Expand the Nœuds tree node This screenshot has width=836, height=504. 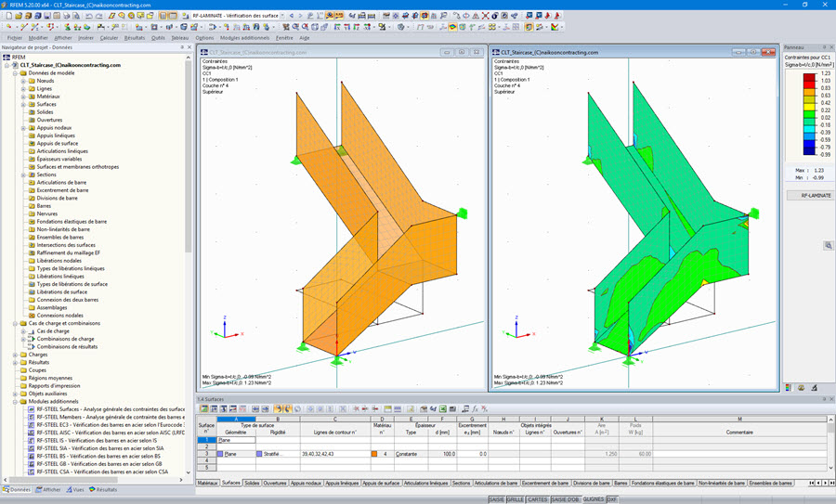click(x=23, y=81)
